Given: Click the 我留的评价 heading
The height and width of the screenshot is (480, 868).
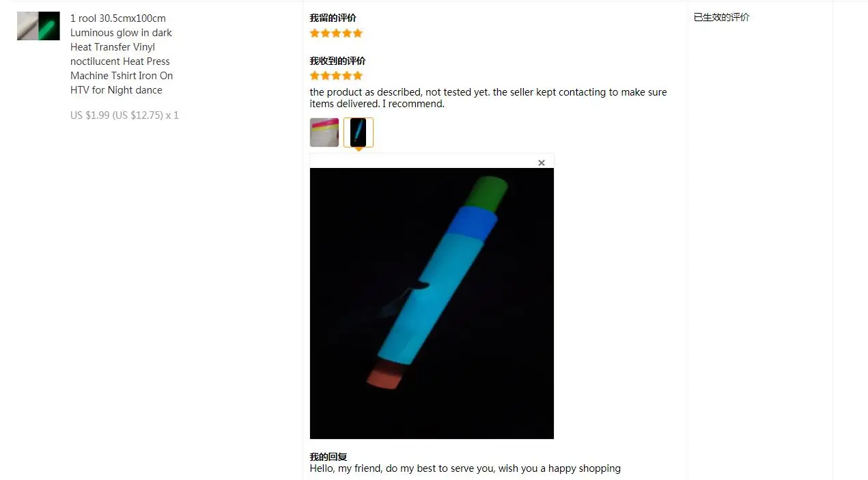Looking at the screenshot, I should 333,18.
